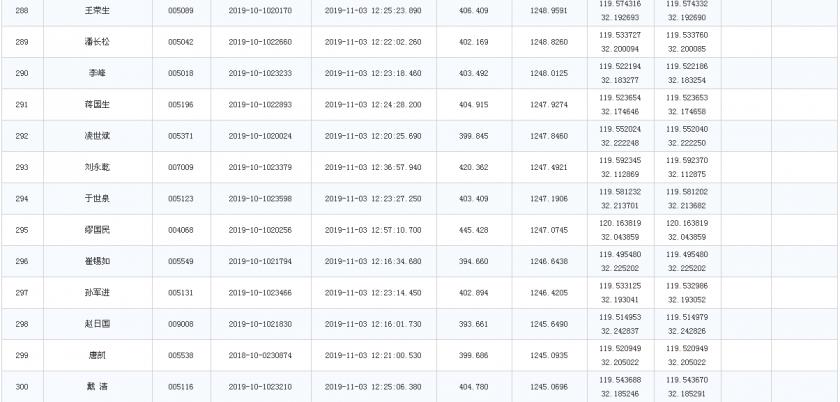This screenshot has height=402, width=840.
Task: Select ring number 2018-10-0230874
Action: click(x=260, y=355)
